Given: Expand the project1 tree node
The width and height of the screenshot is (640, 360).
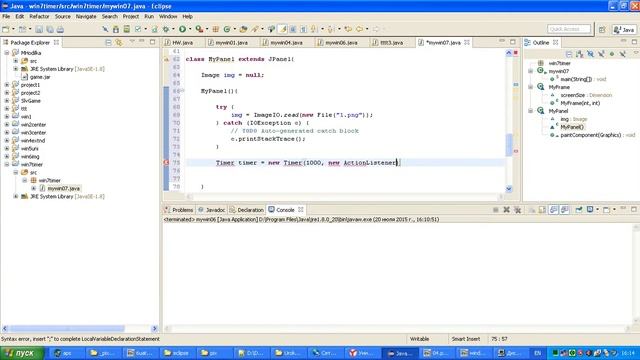Looking at the screenshot, I should pyautogui.click(x=7, y=85).
